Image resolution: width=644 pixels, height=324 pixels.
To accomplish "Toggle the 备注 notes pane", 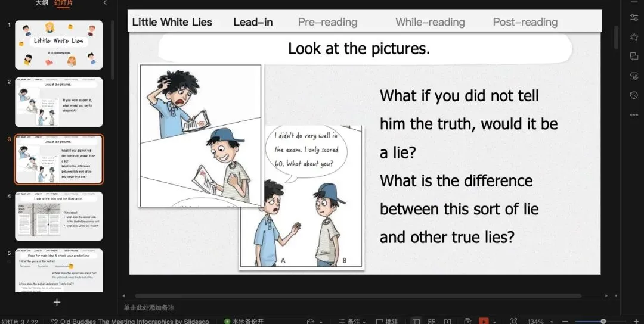I will click(x=352, y=322).
